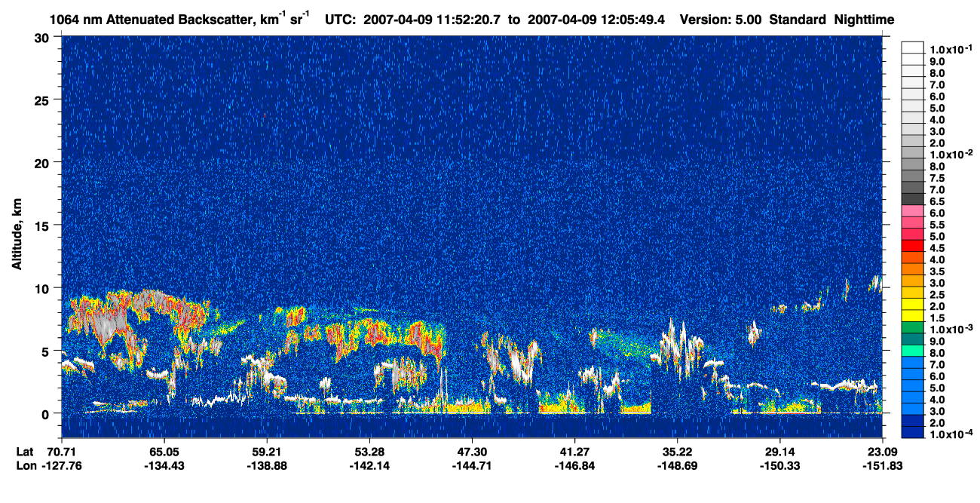Pick the darkest blue swatch at the colorbar bottom

coord(912,432)
